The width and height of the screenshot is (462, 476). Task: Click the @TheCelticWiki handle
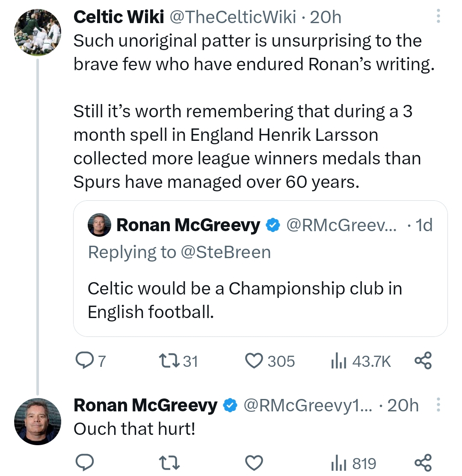coord(233,17)
